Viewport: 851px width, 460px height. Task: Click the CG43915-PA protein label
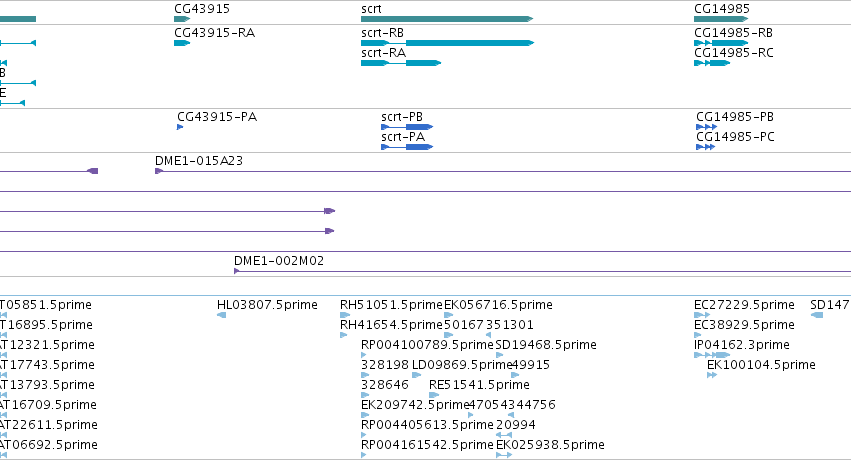pos(217,117)
